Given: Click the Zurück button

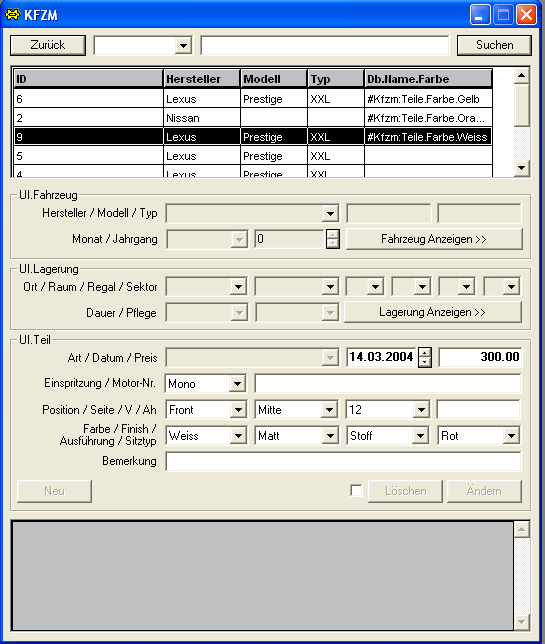Looking at the screenshot, I should pos(48,45).
